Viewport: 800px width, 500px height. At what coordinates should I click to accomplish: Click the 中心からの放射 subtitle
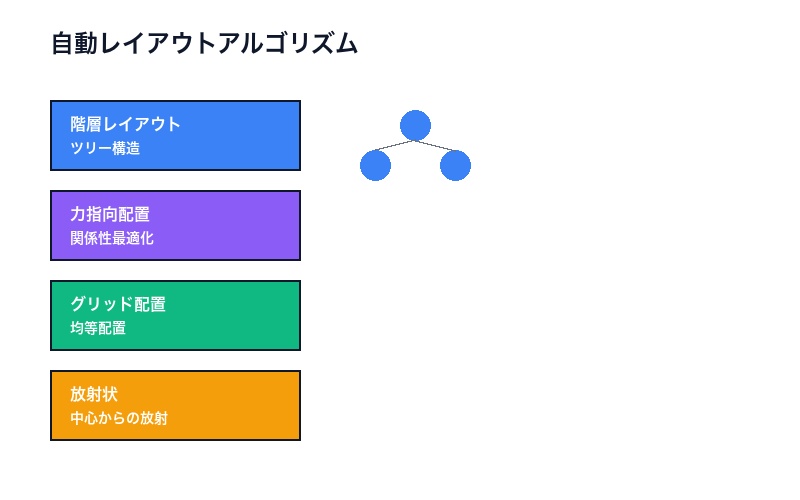click(x=118, y=419)
